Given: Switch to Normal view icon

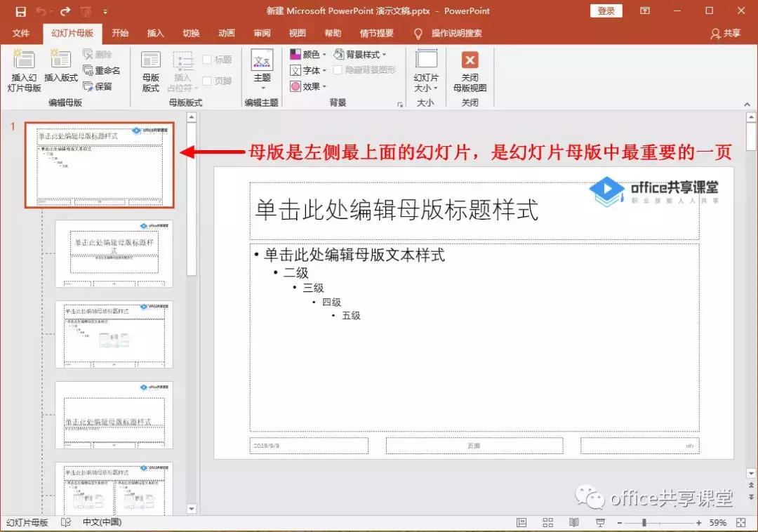Looking at the screenshot, I should pos(521,522).
